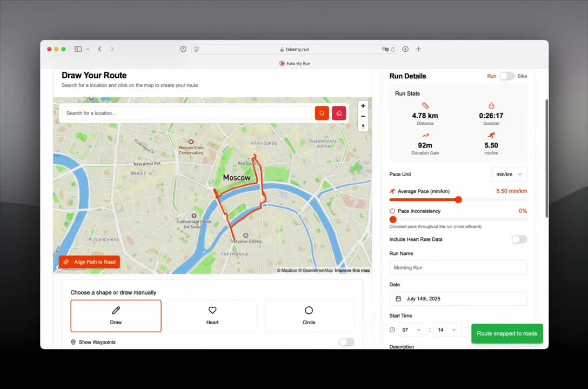Open Safari sidebar panel icon

point(78,49)
